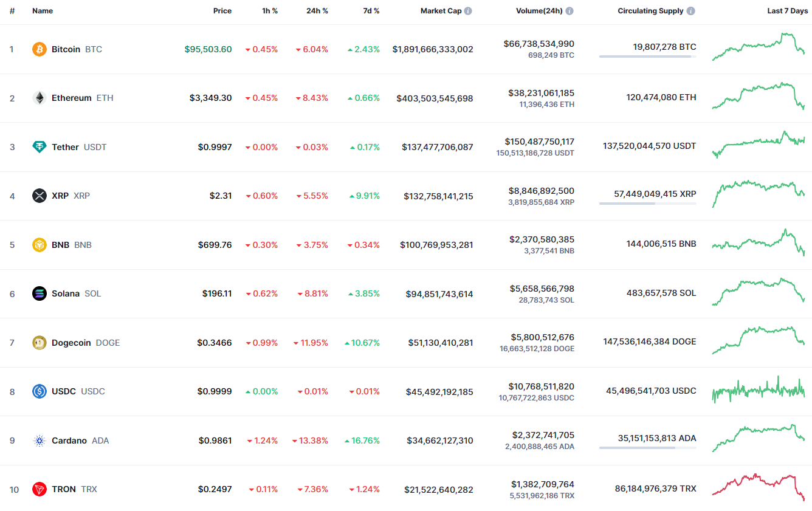Click the BNB logo icon
This screenshot has width=812, height=511.
(40, 245)
